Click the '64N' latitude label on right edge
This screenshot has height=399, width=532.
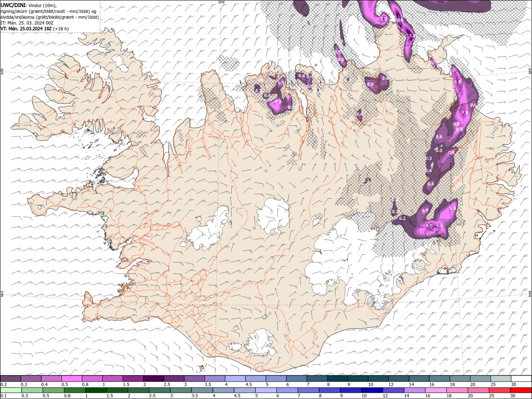530,294
